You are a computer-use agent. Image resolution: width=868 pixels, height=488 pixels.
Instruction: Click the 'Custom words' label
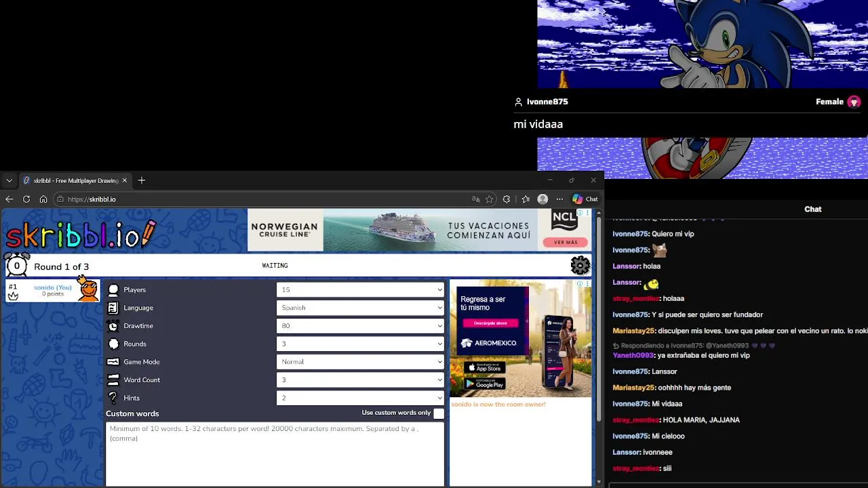coord(132,413)
